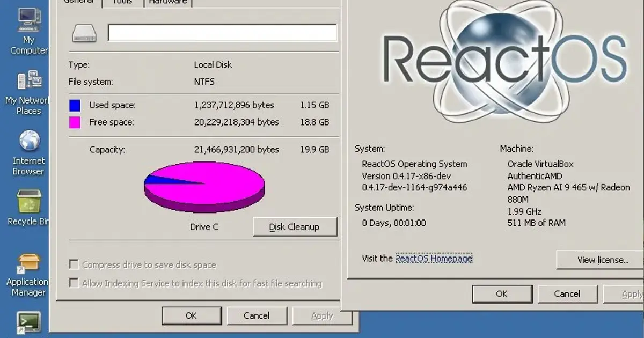Focus the drive label text field
Viewport: 644px width, 338px height.
click(x=222, y=33)
